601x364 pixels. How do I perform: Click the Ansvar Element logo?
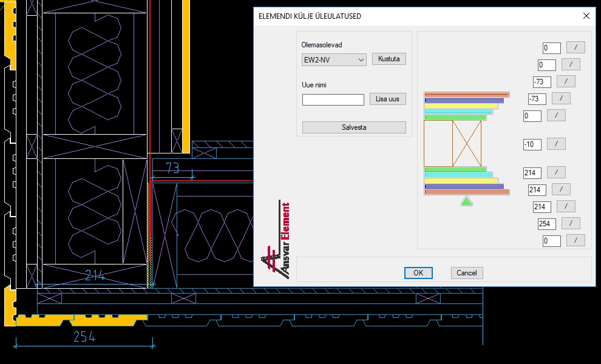[276, 240]
